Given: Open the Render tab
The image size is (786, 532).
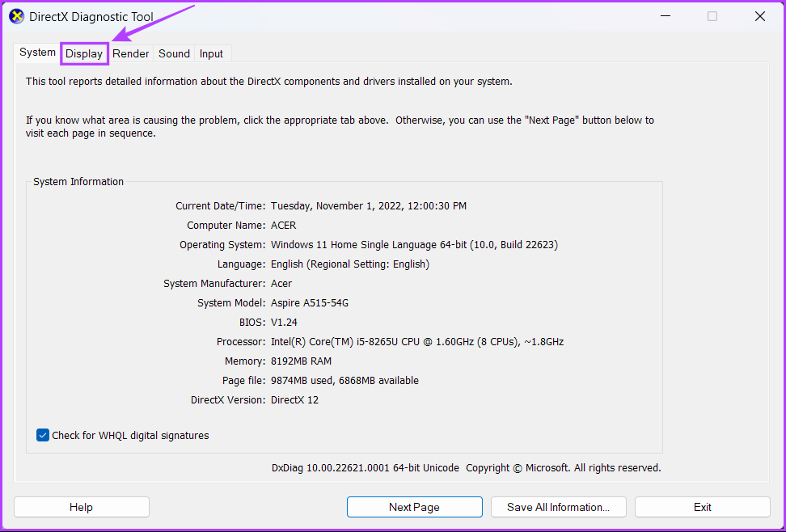Looking at the screenshot, I should pyautogui.click(x=131, y=53).
